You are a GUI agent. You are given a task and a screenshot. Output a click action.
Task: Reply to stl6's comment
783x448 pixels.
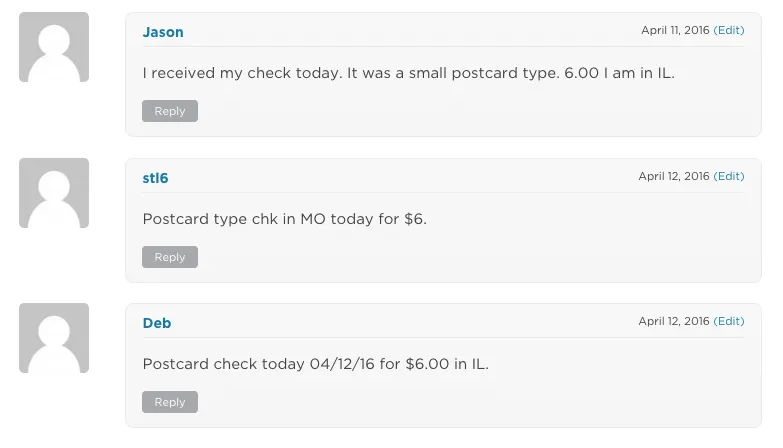point(170,257)
